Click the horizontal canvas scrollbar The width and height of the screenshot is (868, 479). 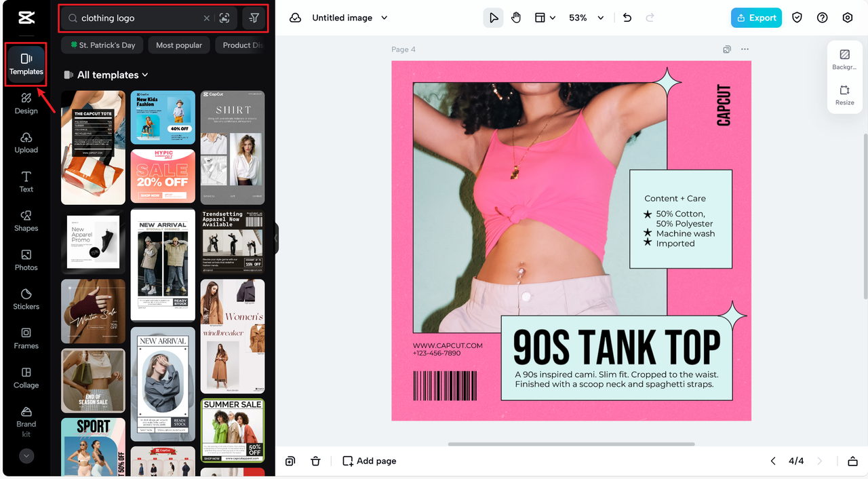572,444
